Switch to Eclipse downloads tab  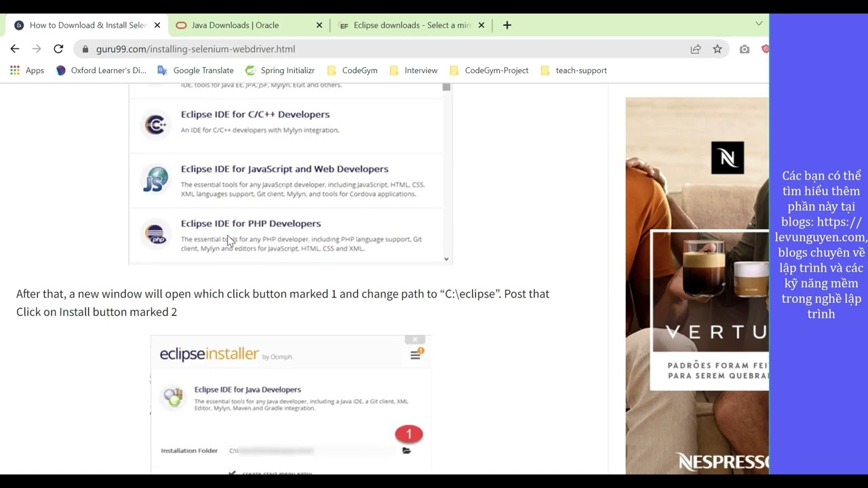tap(411, 25)
